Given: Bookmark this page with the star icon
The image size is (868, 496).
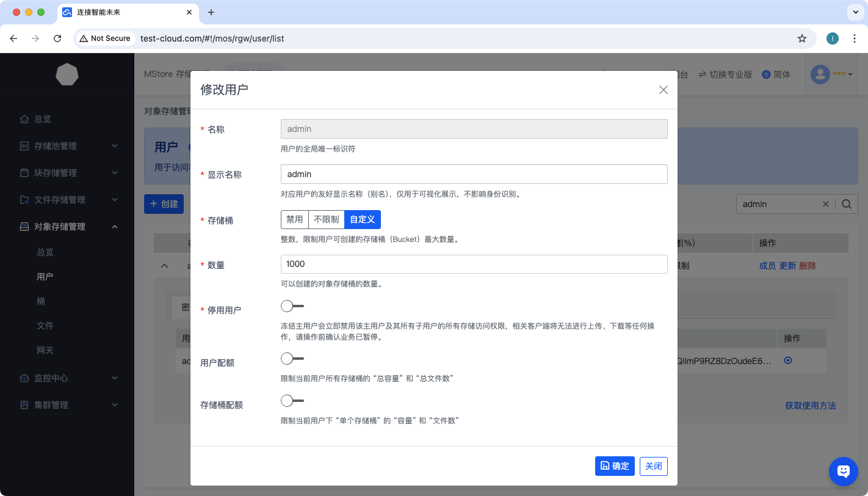Looking at the screenshot, I should coord(802,38).
